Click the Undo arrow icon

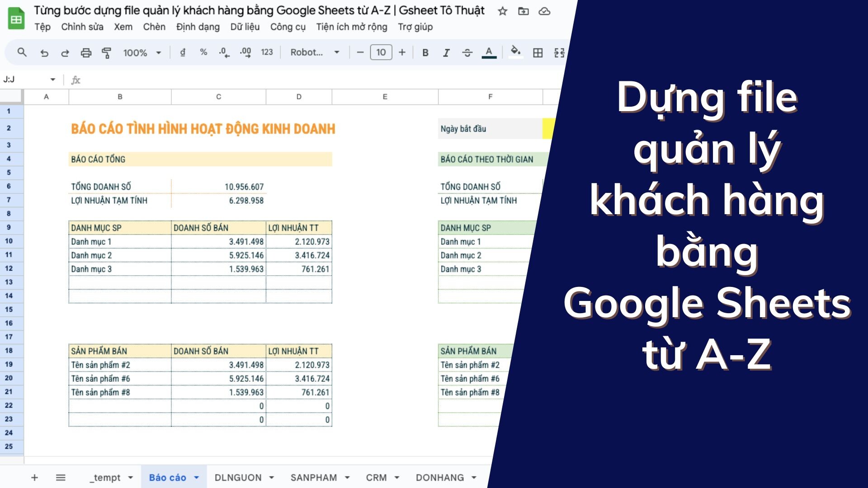pos(44,52)
